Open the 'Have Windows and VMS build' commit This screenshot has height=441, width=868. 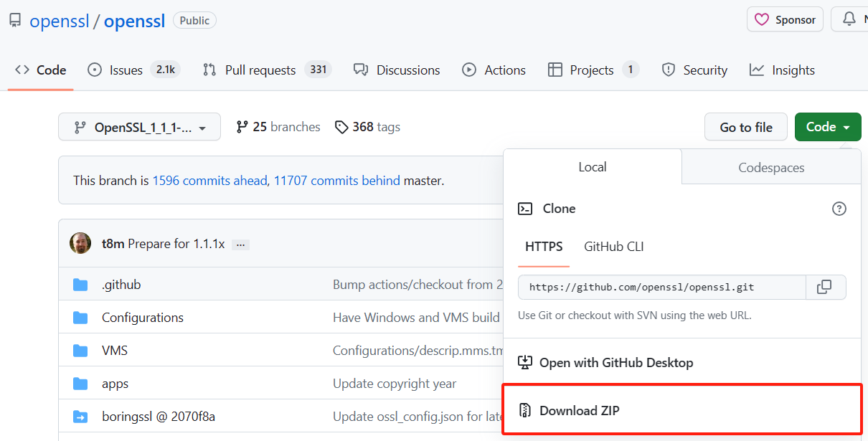coord(417,318)
